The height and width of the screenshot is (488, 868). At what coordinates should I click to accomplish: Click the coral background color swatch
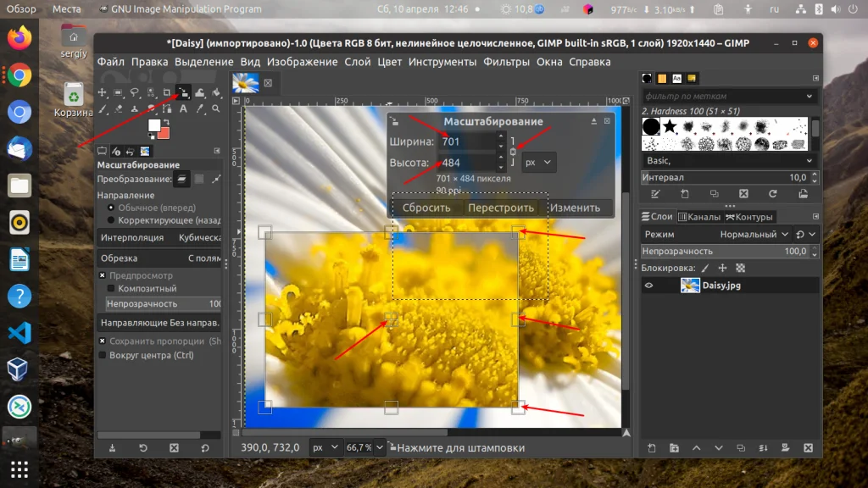(163, 133)
